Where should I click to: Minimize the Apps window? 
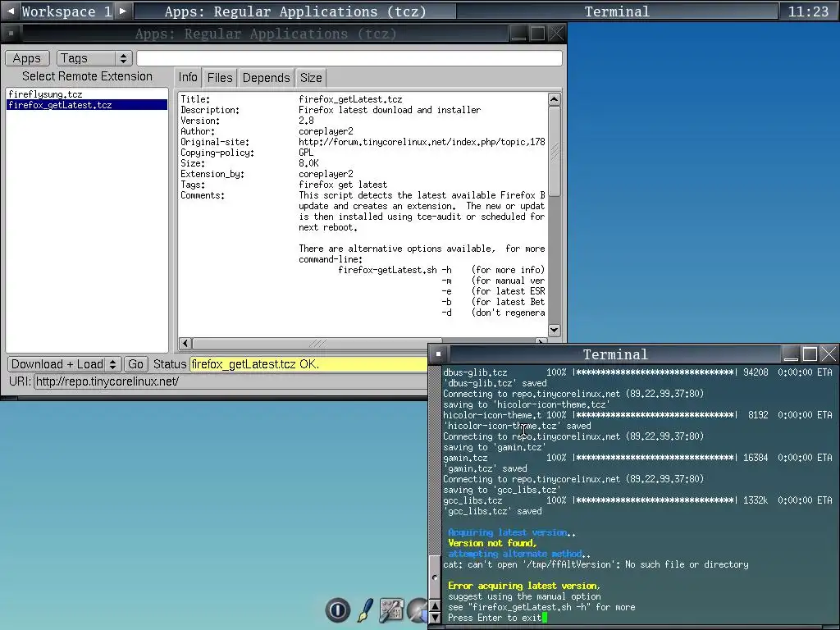tap(518, 34)
